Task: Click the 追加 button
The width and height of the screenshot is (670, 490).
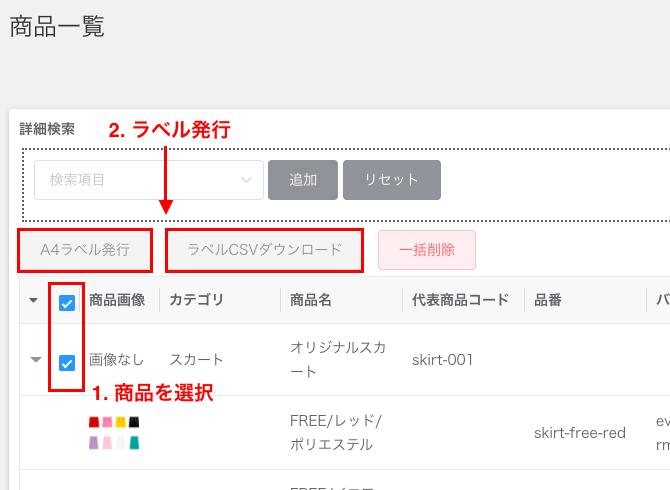Action: (x=303, y=180)
